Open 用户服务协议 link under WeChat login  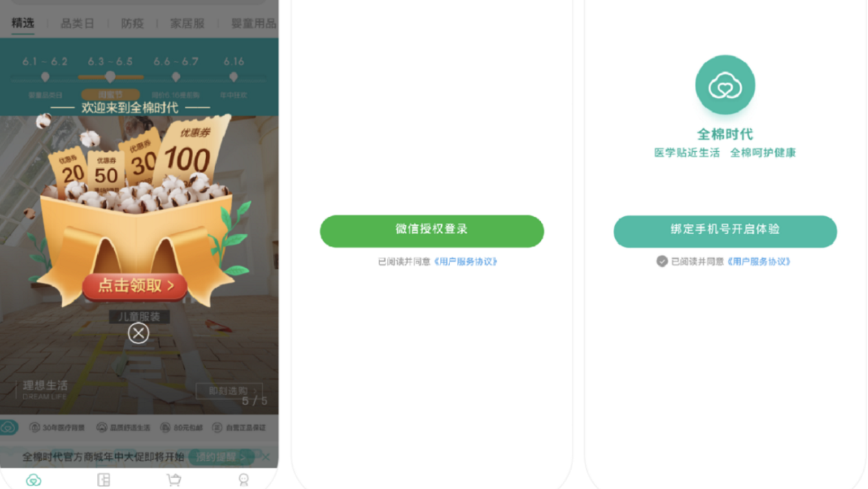[x=465, y=262]
